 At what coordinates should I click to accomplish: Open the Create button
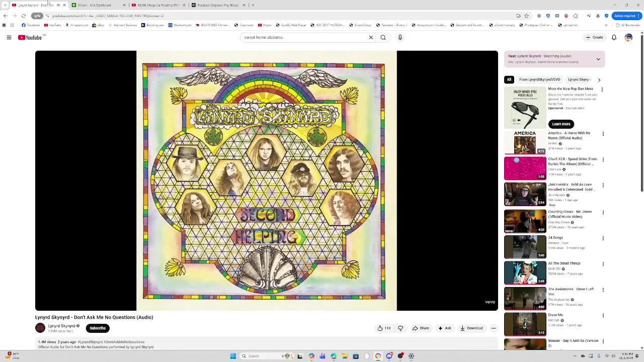[x=594, y=37]
